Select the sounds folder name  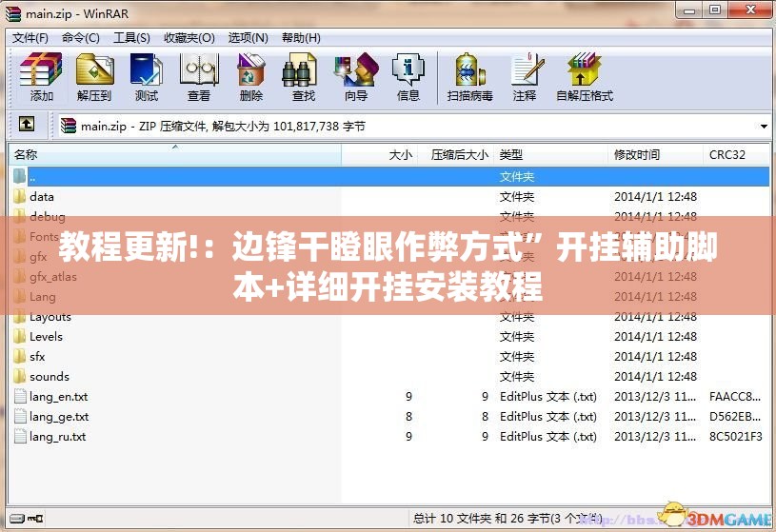[x=50, y=377]
